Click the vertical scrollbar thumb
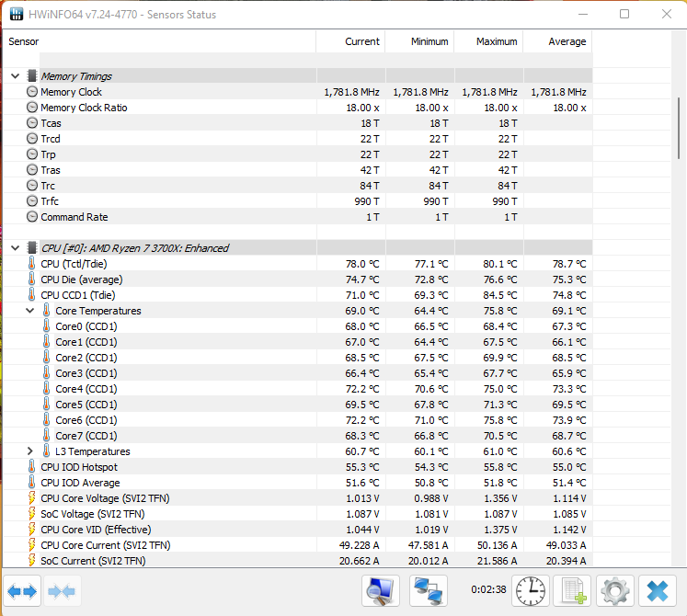687x616 pixels. [679, 129]
